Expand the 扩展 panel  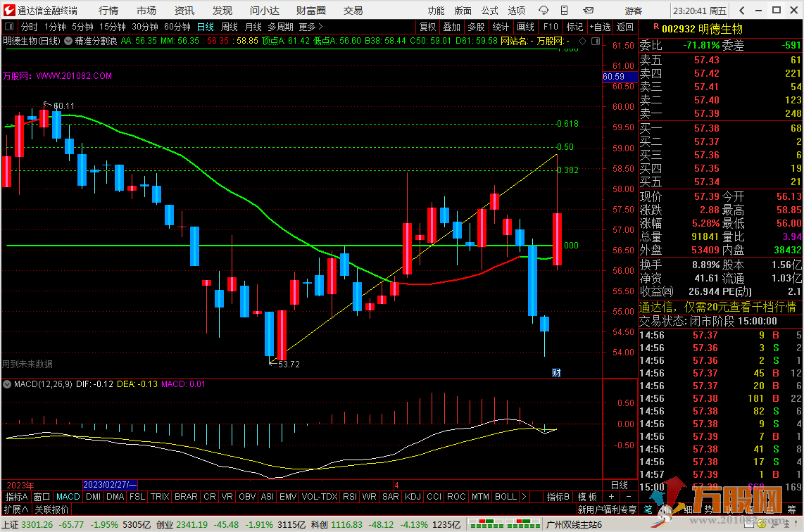click(16, 509)
